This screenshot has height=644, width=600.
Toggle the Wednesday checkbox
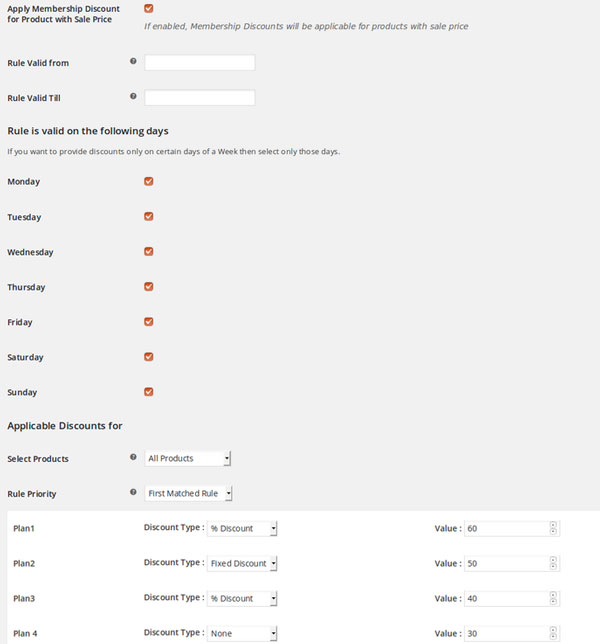coord(149,251)
